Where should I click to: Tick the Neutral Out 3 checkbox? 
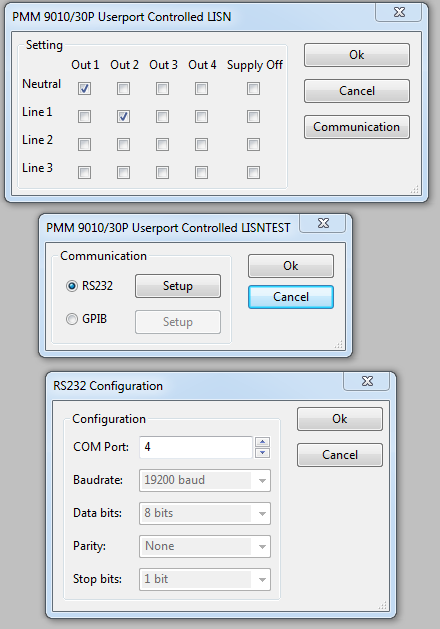pyautogui.click(x=162, y=88)
